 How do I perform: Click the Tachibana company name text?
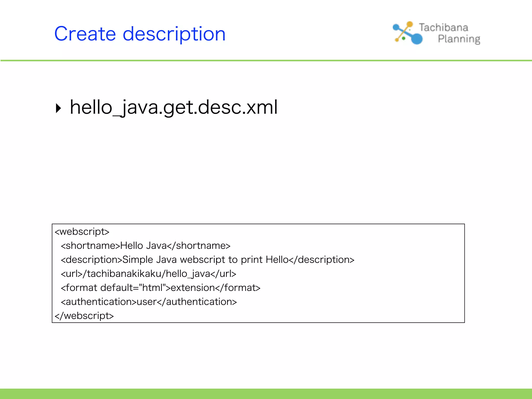443,28
